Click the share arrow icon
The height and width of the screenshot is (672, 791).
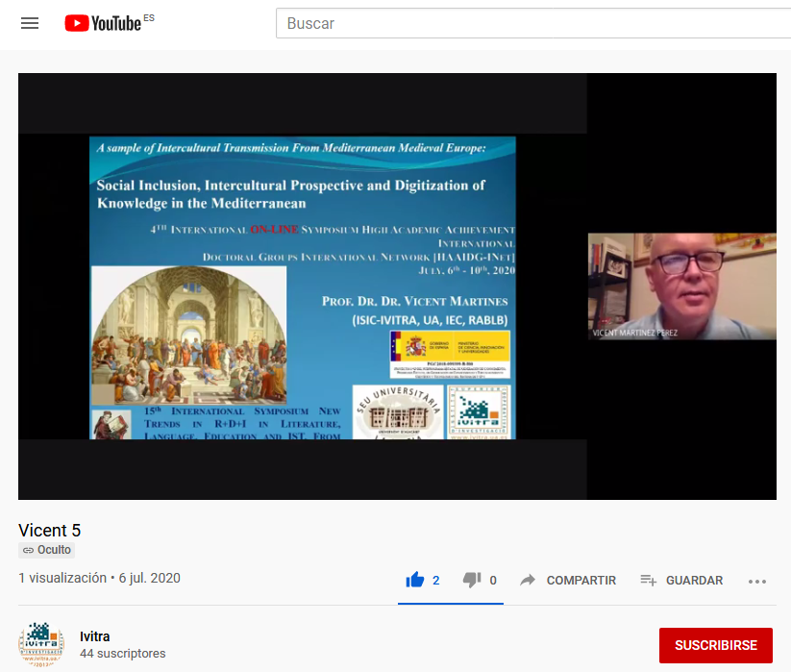click(x=528, y=580)
